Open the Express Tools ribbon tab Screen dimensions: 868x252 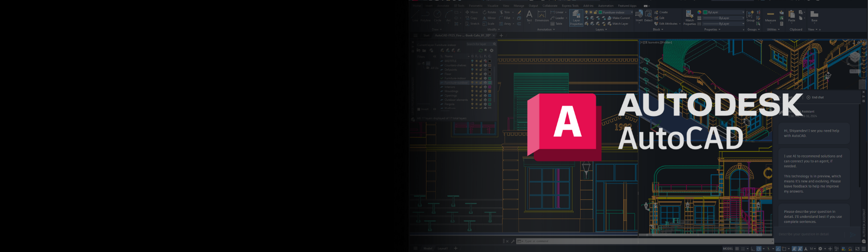570,6
